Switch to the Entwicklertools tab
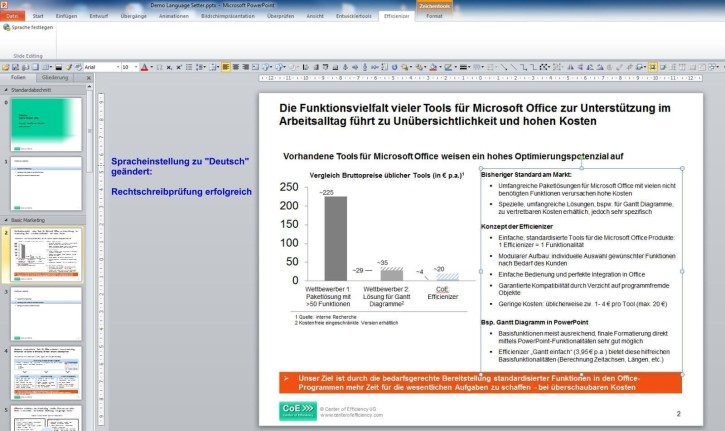Viewport: 725px width, 431px height. coord(354,16)
